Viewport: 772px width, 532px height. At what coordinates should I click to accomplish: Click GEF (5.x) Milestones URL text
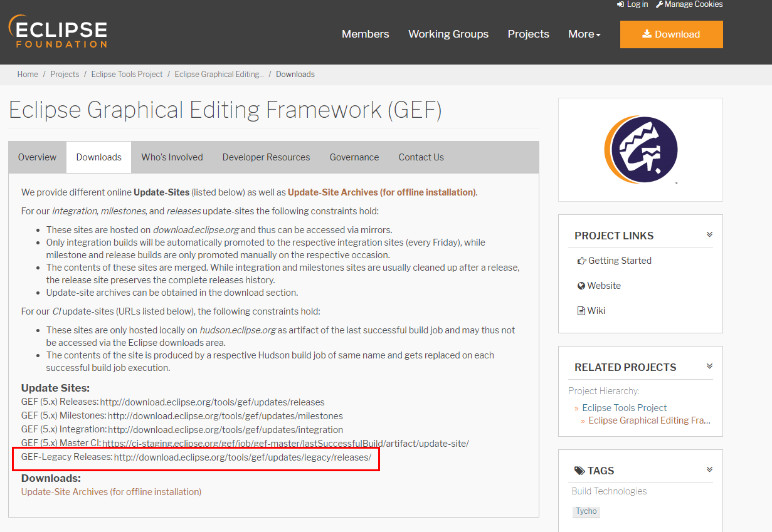point(226,416)
